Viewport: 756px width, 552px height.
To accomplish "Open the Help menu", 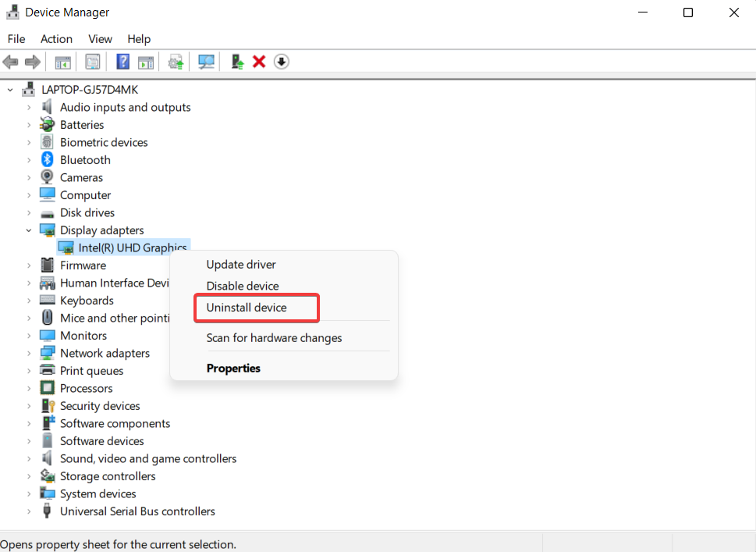I will coord(139,38).
